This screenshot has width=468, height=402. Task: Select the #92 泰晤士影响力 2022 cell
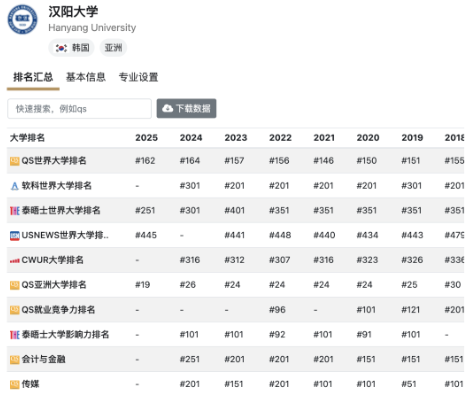277,334
